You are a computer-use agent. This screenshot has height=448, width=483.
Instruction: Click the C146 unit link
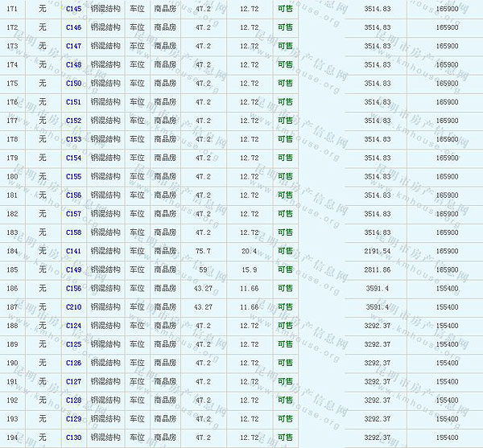(x=73, y=27)
